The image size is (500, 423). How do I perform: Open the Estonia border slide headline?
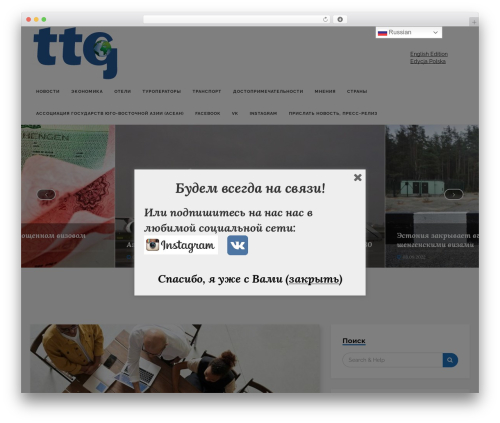point(437,240)
